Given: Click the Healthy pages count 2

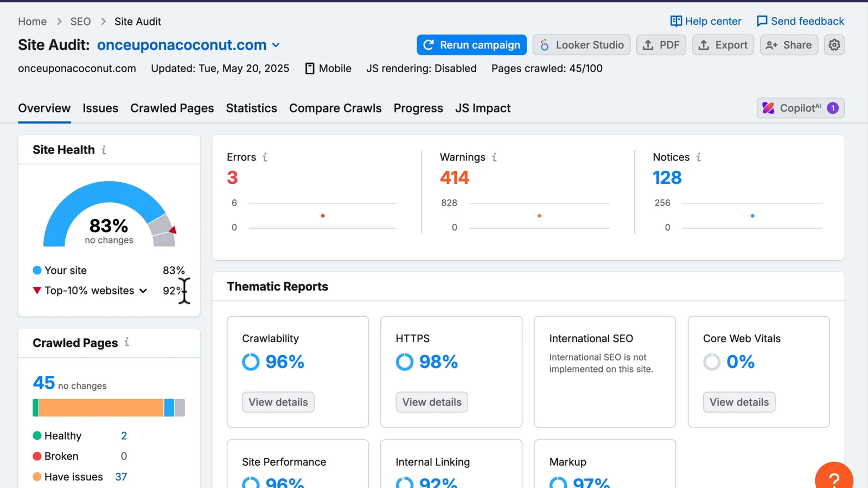Looking at the screenshot, I should (124, 436).
